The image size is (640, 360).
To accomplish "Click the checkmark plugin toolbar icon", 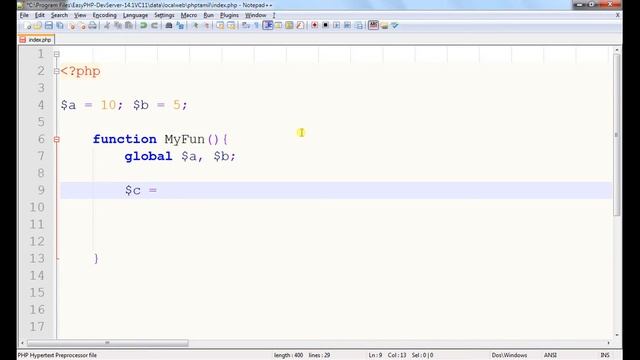I will (x=395, y=26).
